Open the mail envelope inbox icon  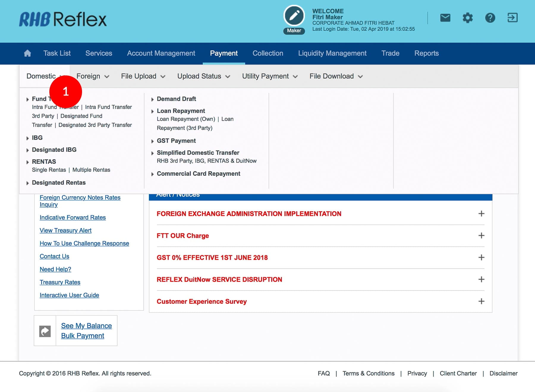(445, 18)
